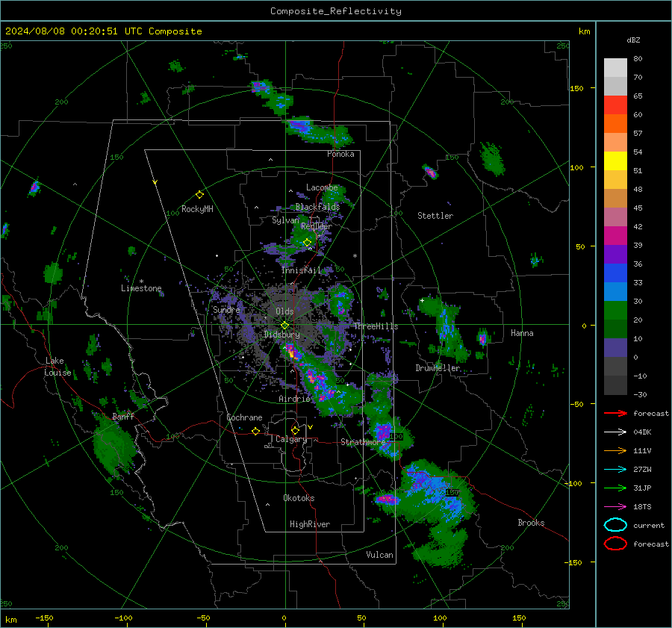
Task: Pick the green 31JP arrow icon
Action: [x=615, y=488]
